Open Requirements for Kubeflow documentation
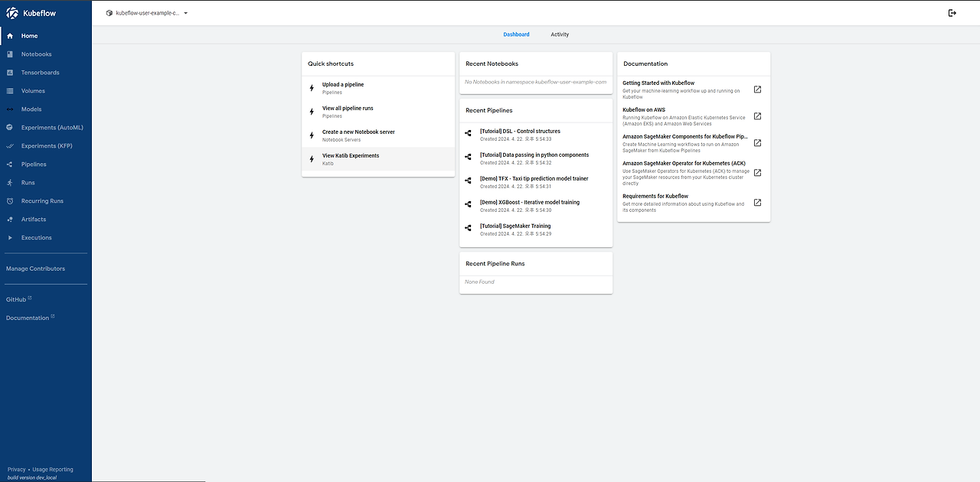The width and height of the screenshot is (980, 482). [694, 203]
